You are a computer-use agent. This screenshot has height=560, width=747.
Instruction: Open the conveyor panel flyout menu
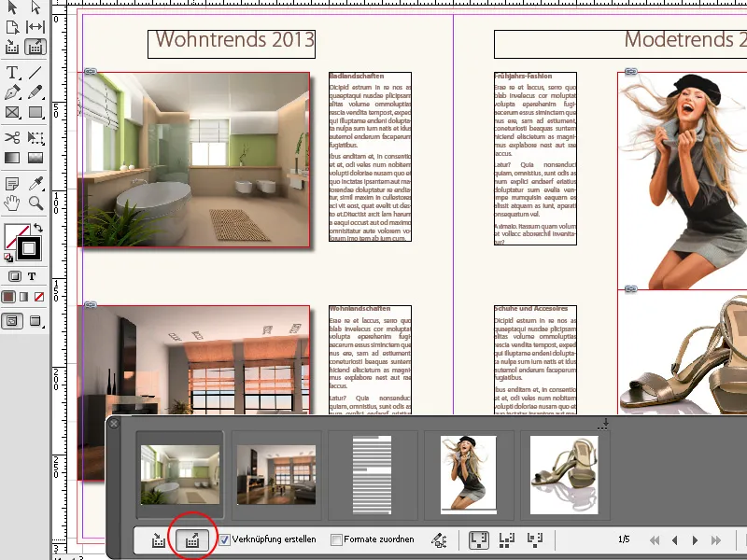click(x=602, y=425)
